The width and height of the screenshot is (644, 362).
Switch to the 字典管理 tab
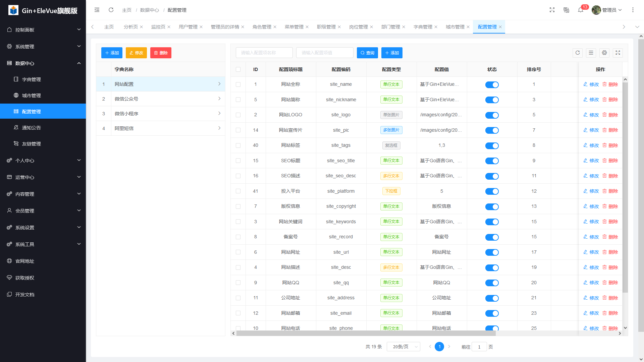[x=423, y=27]
